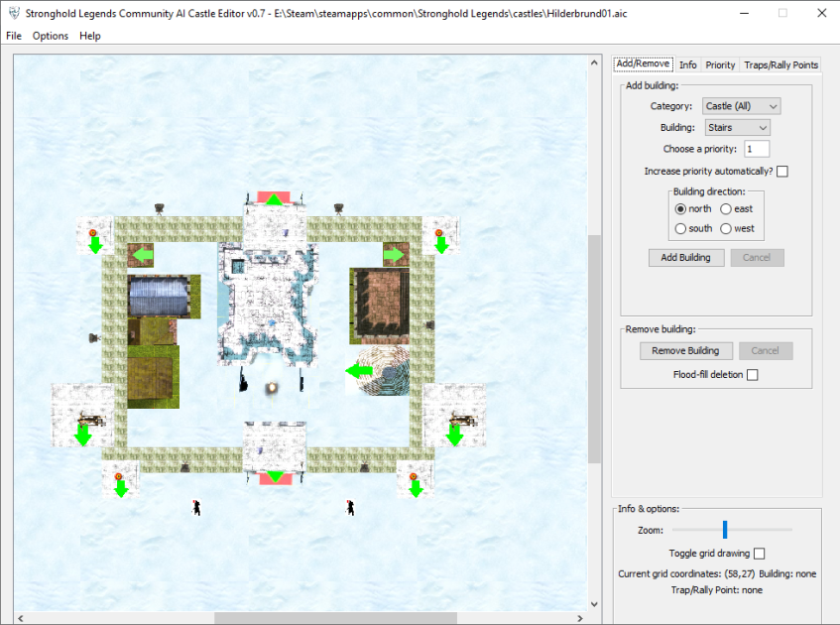Screen dimensions: 840x625
Task: Enable Increase priority automatically checkbox
Action: coord(782,172)
